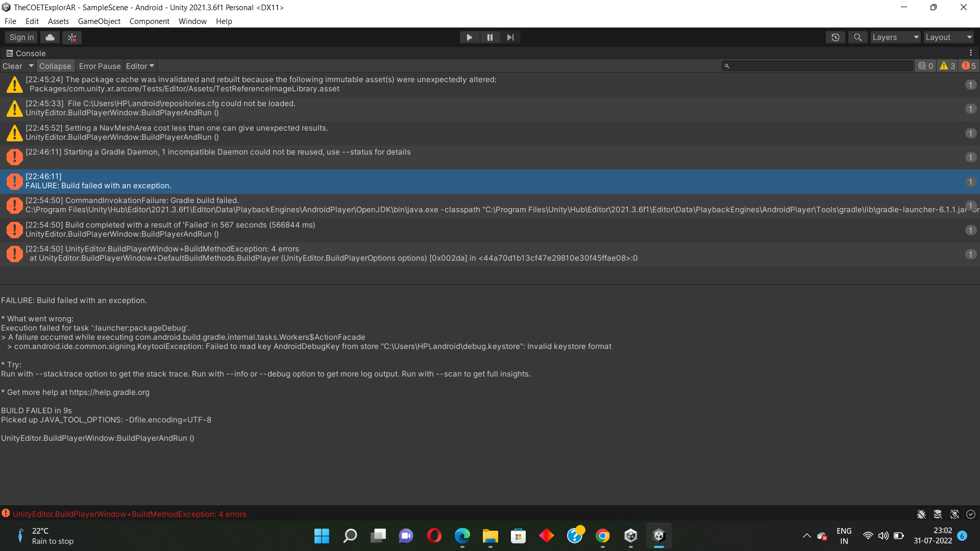The image size is (980, 551).
Task: Toggle Error Pause in Console
Action: click(100, 66)
